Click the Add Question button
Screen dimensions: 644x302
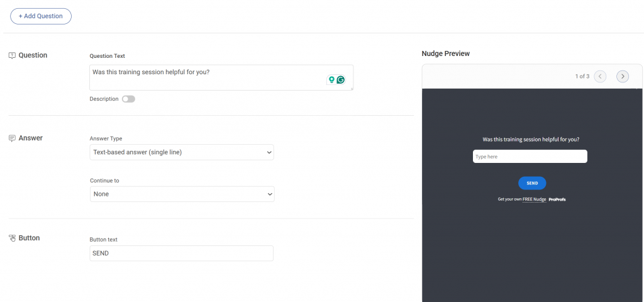tap(41, 16)
